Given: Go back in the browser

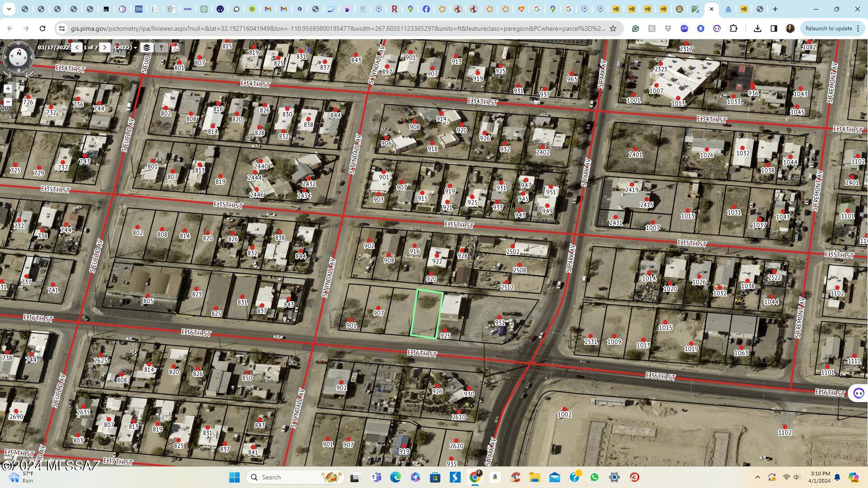Looking at the screenshot, I should pyautogui.click(x=10, y=28).
